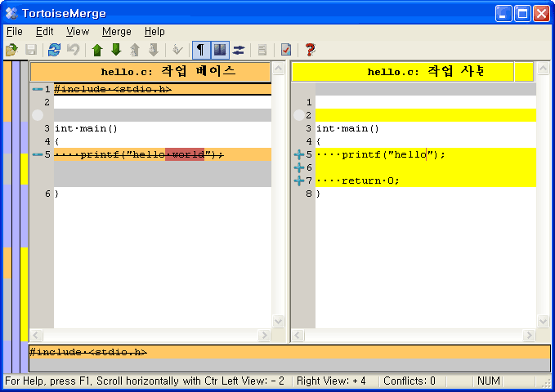Click the Reload blue arrows icon
The height and width of the screenshot is (392, 555).
pyautogui.click(x=54, y=50)
